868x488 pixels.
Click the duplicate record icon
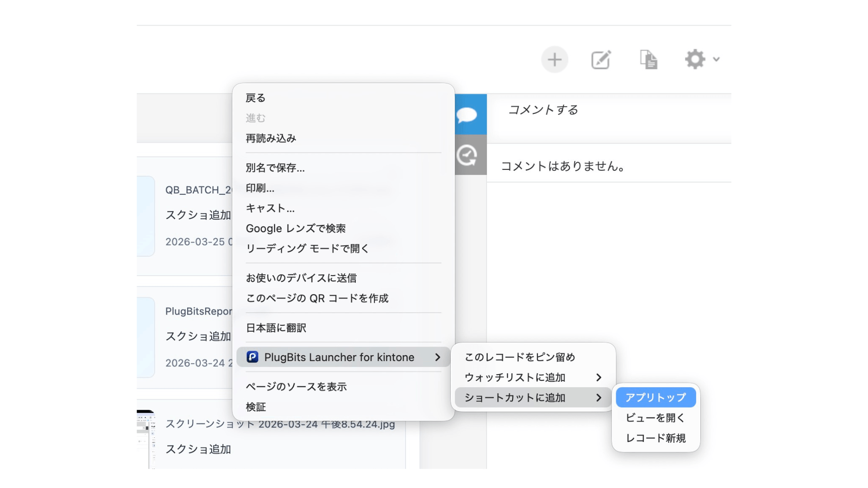648,60
